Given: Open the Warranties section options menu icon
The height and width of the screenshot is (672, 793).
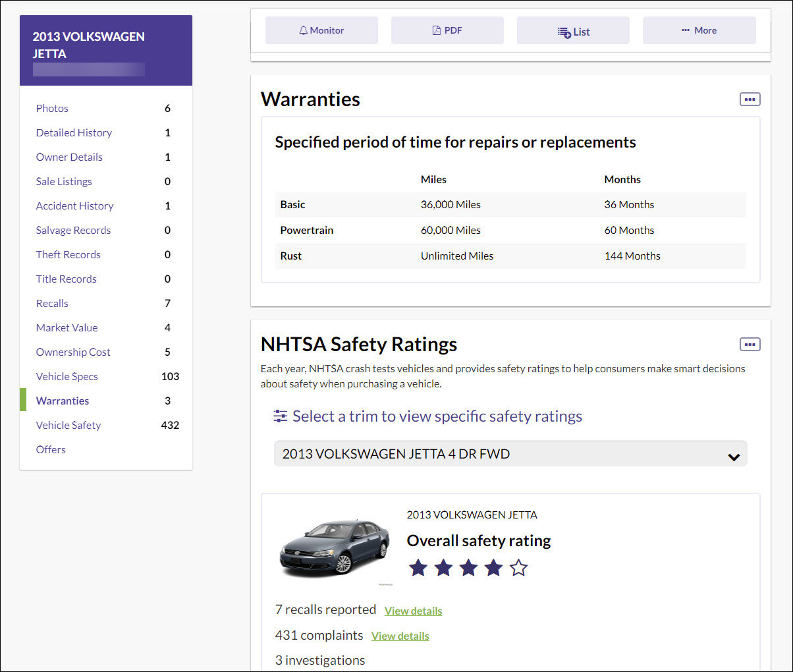Looking at the screenshot, I should pyautogui.click(x=750, y=99).
